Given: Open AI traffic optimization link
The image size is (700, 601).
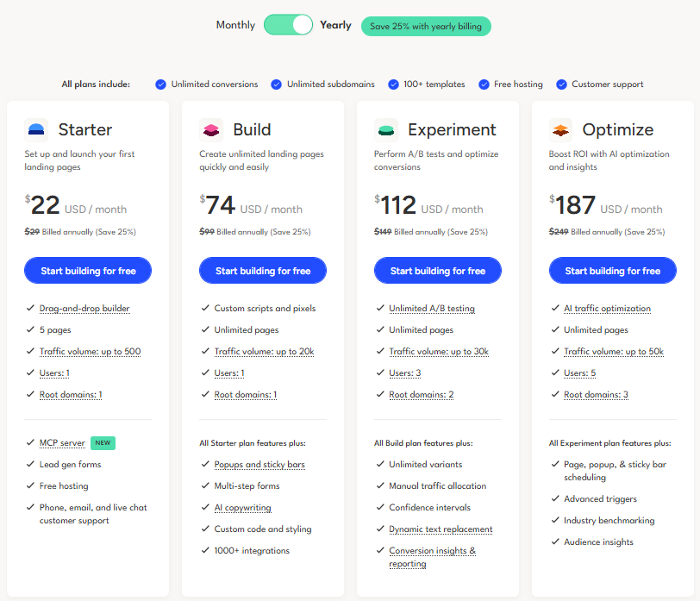Looking at the screenshot, I should click(607, 309).
